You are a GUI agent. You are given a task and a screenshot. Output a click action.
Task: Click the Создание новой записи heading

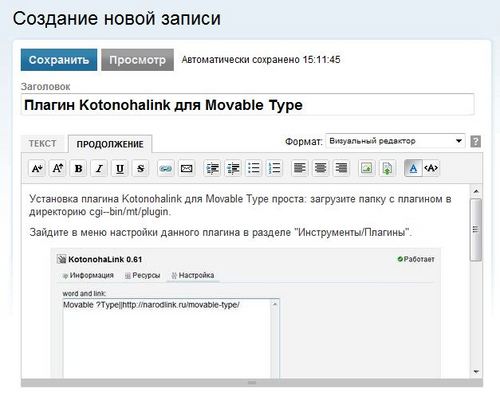tap(117, 18)
